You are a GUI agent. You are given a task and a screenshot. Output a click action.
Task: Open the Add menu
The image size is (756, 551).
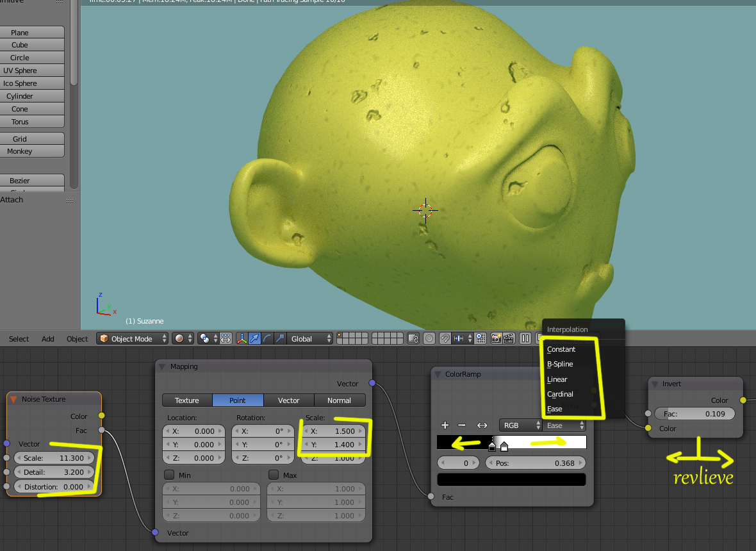(x=48, y=339)
